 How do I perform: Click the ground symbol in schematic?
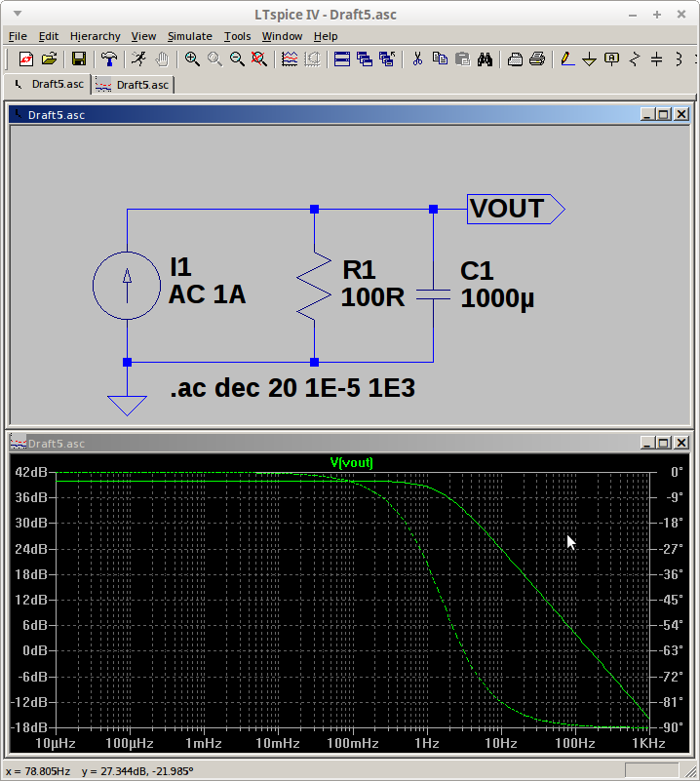point(127,406)
